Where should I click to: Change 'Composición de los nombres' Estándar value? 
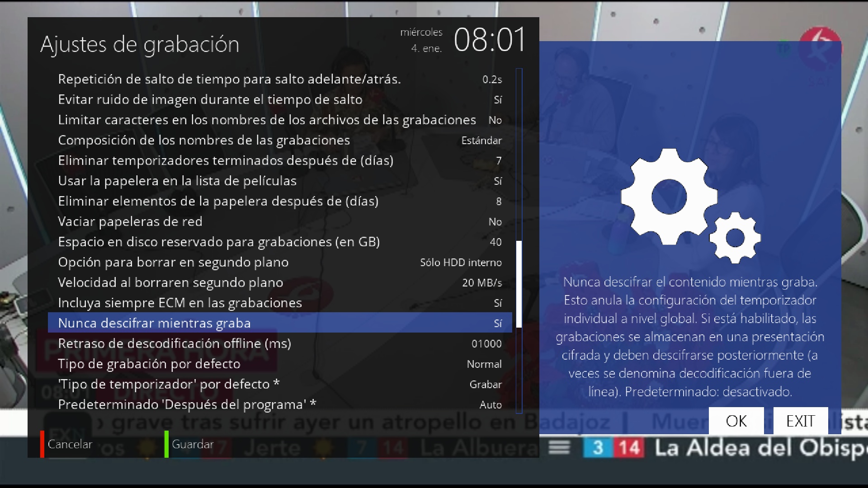pyautogui.click(x=481, y=141)
